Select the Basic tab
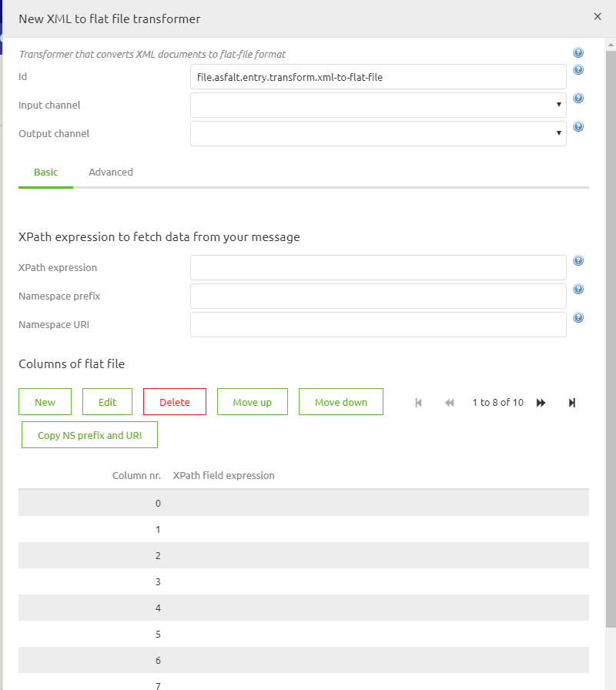 click(x=45, y=172)
